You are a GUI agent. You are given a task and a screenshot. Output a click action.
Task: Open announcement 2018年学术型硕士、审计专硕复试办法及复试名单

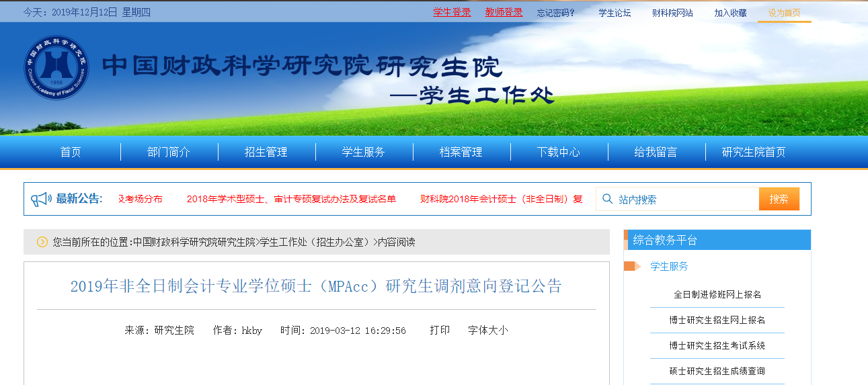click(x=291, y=199)
